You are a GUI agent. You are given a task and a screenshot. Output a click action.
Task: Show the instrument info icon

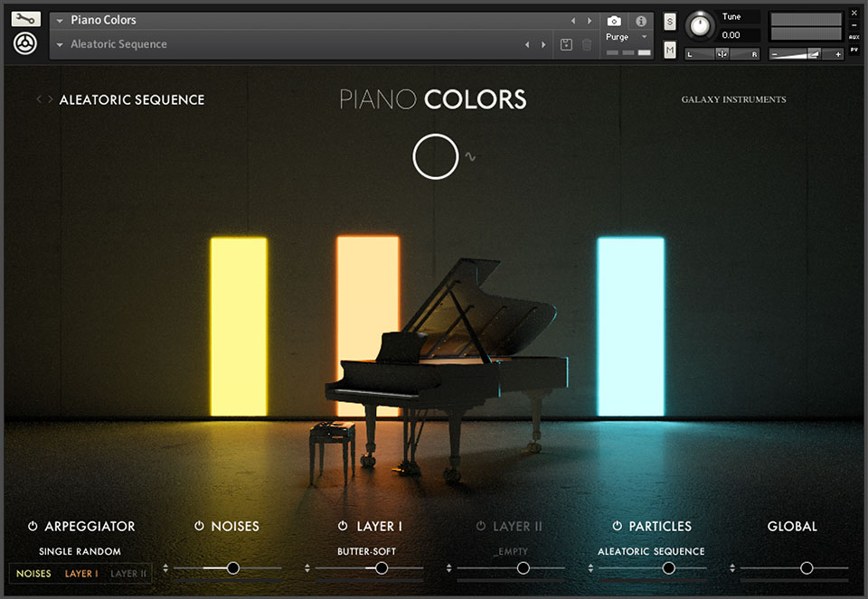[x=641, y=21]
